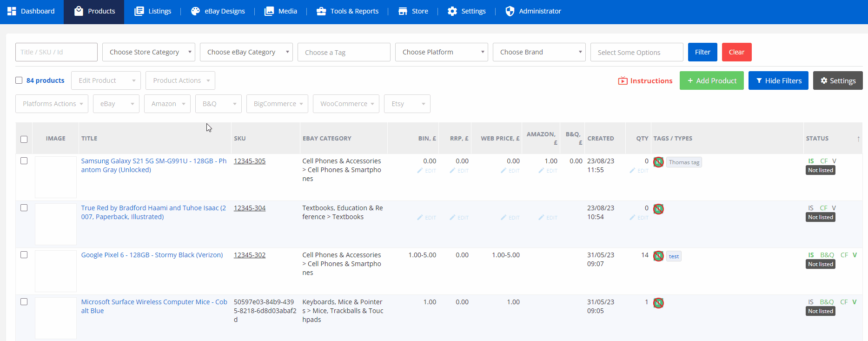Select the True Red book row checkbox
868x341 pixels.
tap(24, 208)
